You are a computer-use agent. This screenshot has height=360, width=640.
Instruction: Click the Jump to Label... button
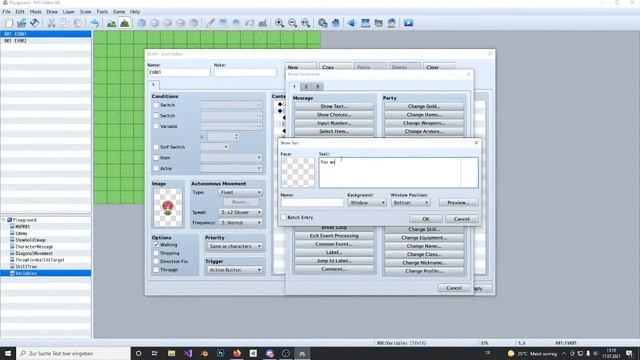pyautogui.click(x=333, y=260)
